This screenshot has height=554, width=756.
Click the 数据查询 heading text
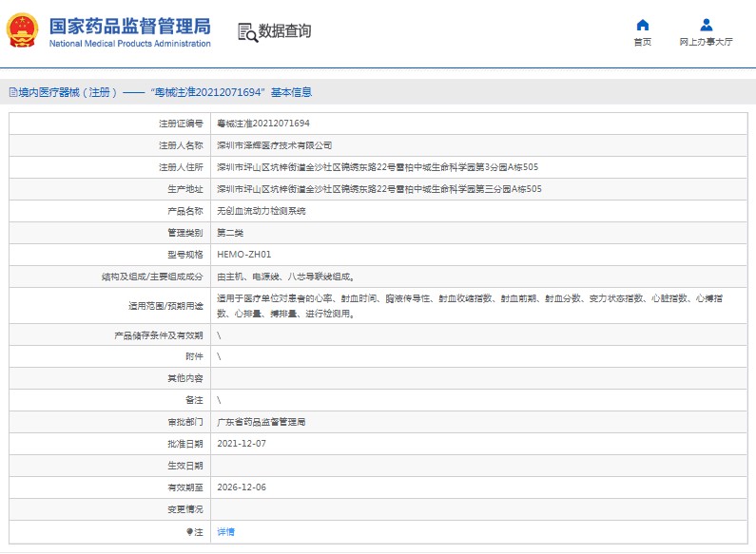(x=285, y=30)
